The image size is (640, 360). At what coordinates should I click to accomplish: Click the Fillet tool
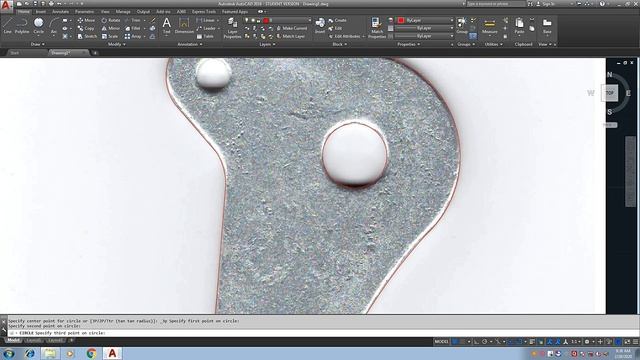coord(133,28)
